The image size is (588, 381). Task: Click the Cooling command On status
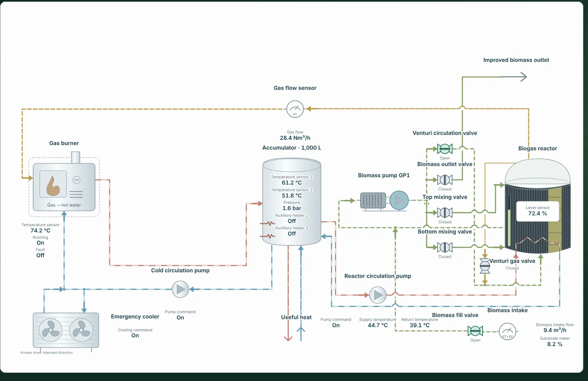[135, 335]
